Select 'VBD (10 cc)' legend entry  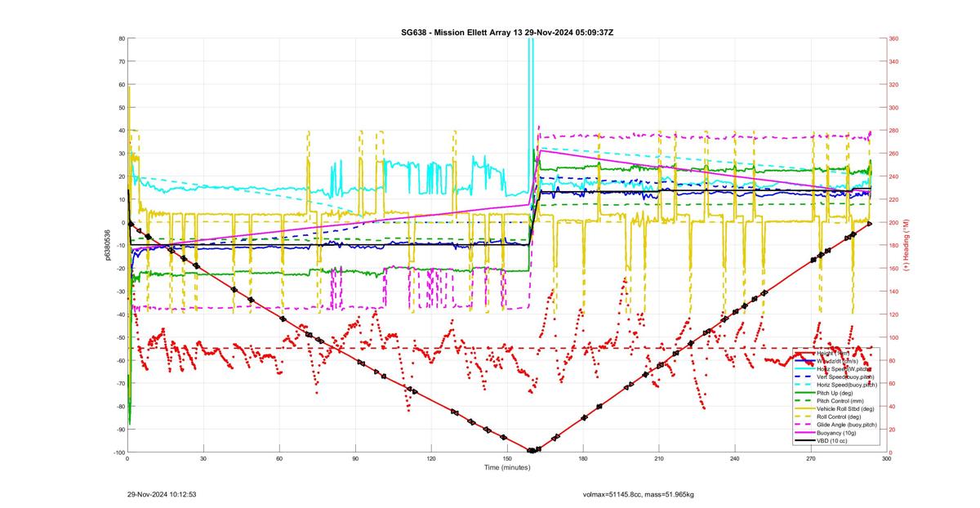832,441
